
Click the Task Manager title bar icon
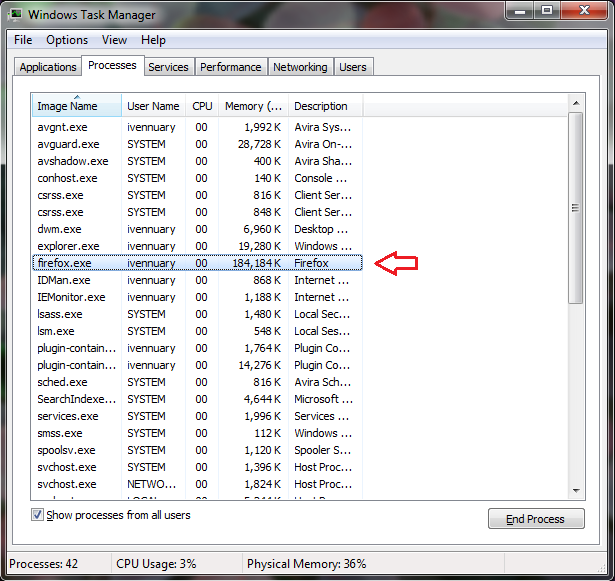click(x=15, y=15)
